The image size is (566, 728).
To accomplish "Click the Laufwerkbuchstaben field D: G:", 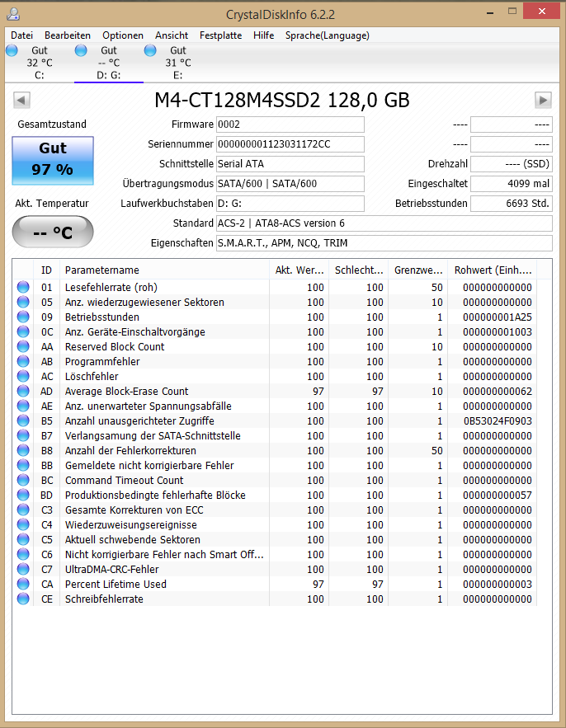I will pyautogui.click(x=290, y=204).
